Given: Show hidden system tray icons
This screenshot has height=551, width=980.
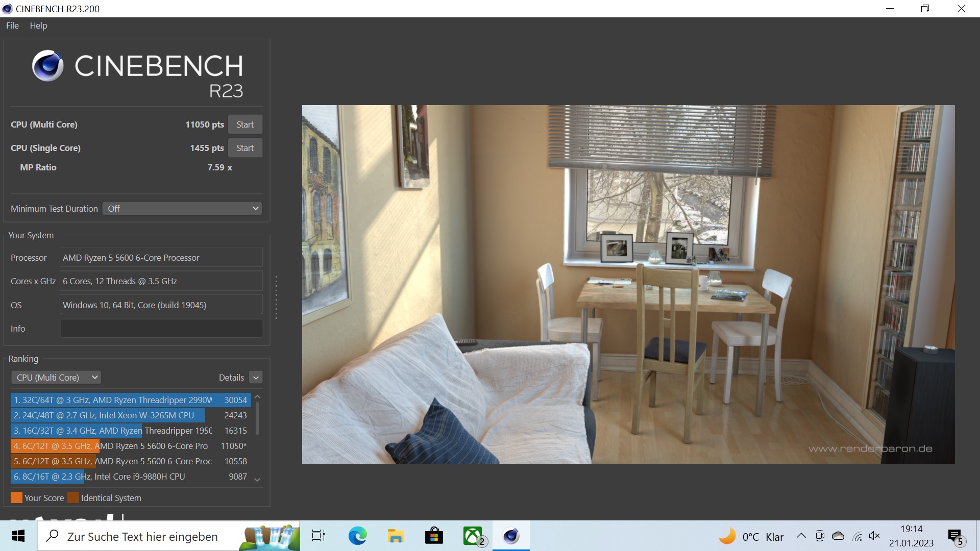Looking at the screenshot, I should [801, 536].
